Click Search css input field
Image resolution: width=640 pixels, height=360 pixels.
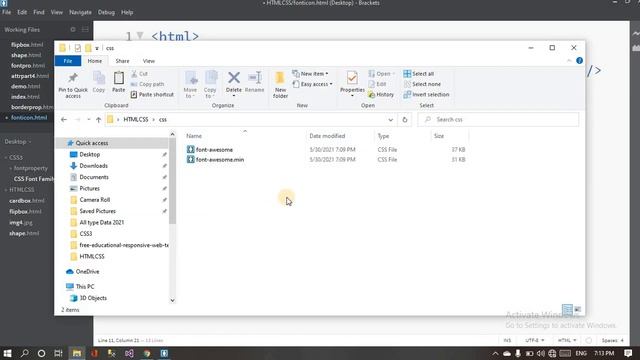pyautogui.click(x=498, y=120)
